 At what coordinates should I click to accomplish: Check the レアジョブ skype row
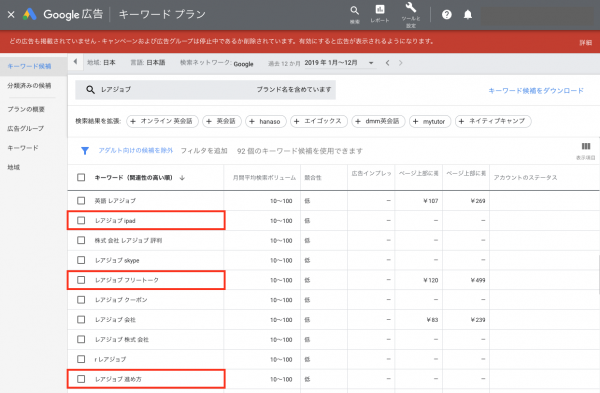pos(81,260)
